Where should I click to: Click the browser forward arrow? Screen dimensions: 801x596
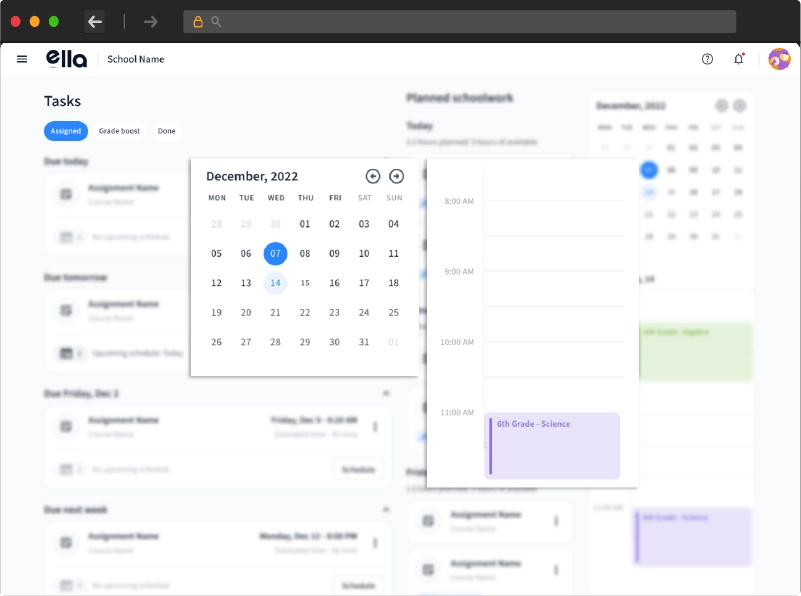pyautogui.click(x=150, y=21)
